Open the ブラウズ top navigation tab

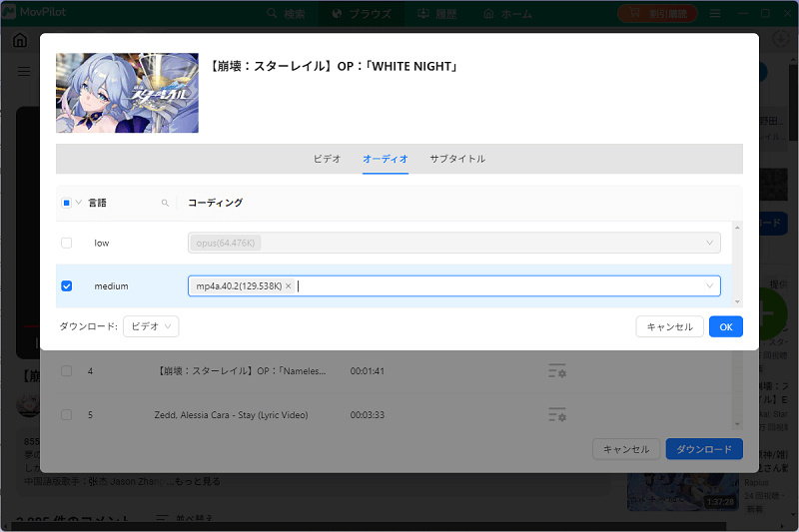(362, 13)
